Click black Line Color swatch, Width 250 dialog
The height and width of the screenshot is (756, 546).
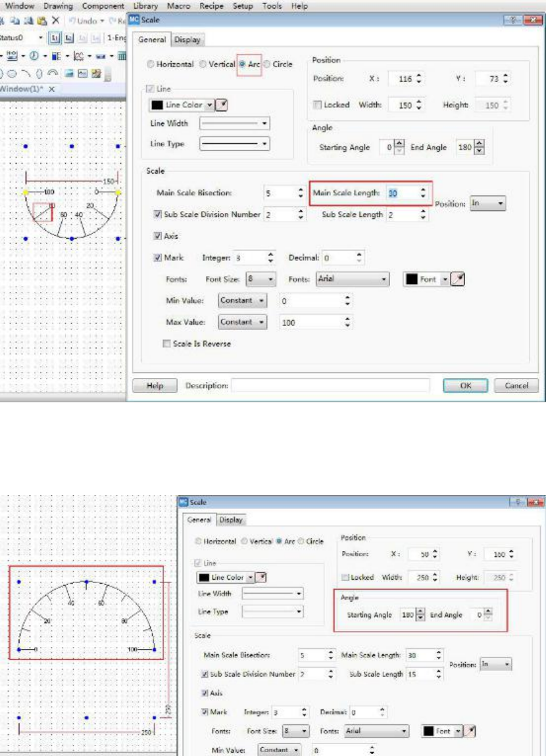(x=204, y=577)
